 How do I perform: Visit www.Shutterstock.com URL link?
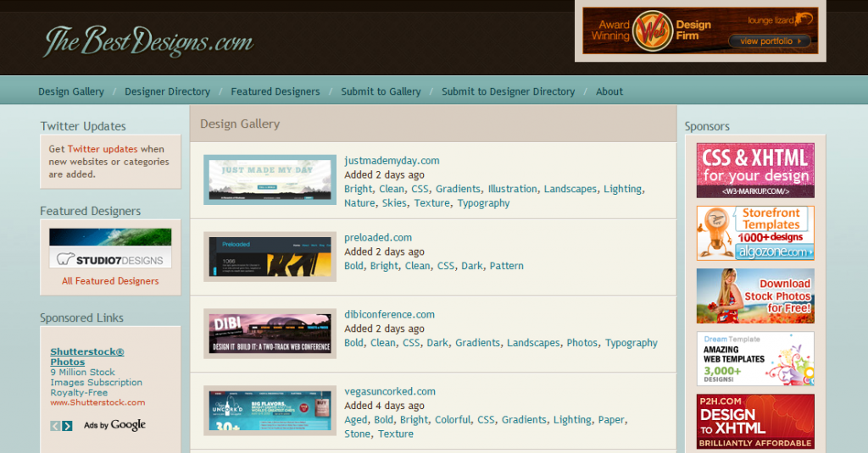pos(97,403)
